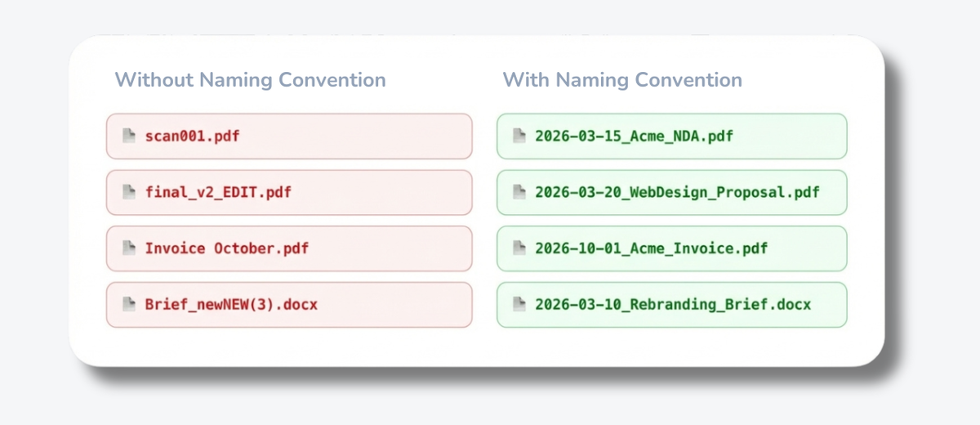Click the file icon beside 2026-03-20_WebDesign_Proposal.pdf
This screenshot has height=425, width=980.
tap(519, 192)
